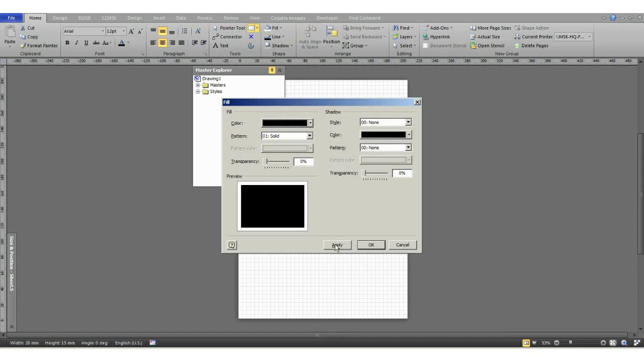Click the Cut scissors icon
Screen dimensions: 644x362
23,28
